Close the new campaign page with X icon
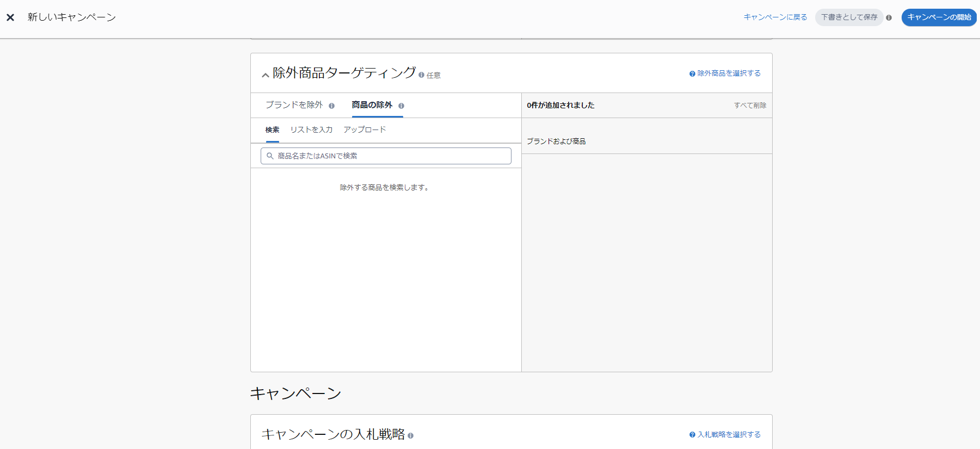 click(x=10, y=17)
